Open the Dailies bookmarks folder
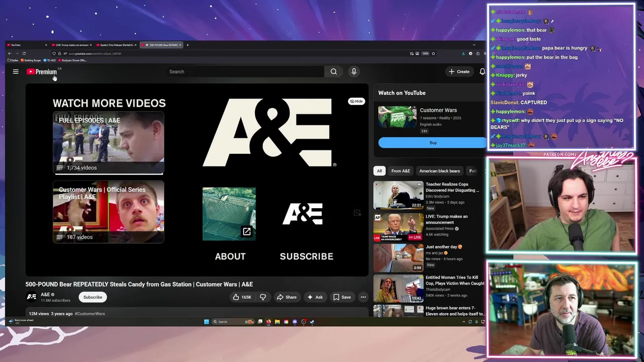This screenshot has height=362, width=644. coord(13,60)
